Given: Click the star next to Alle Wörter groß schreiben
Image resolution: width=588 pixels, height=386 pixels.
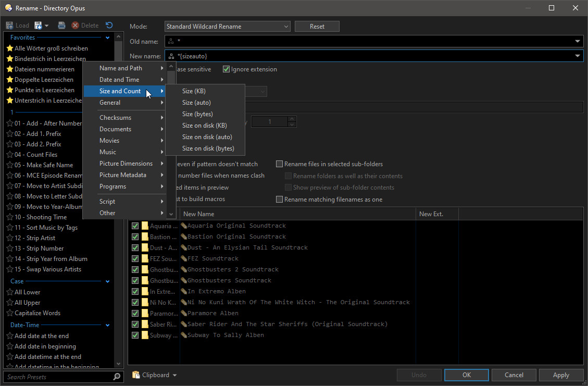Looking at the screenshot, I should tap(10, 48).
